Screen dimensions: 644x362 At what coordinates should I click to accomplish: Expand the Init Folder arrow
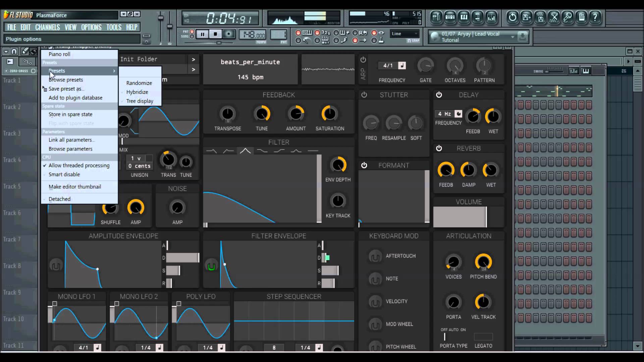pyautogui.click(x=193, y=59)
